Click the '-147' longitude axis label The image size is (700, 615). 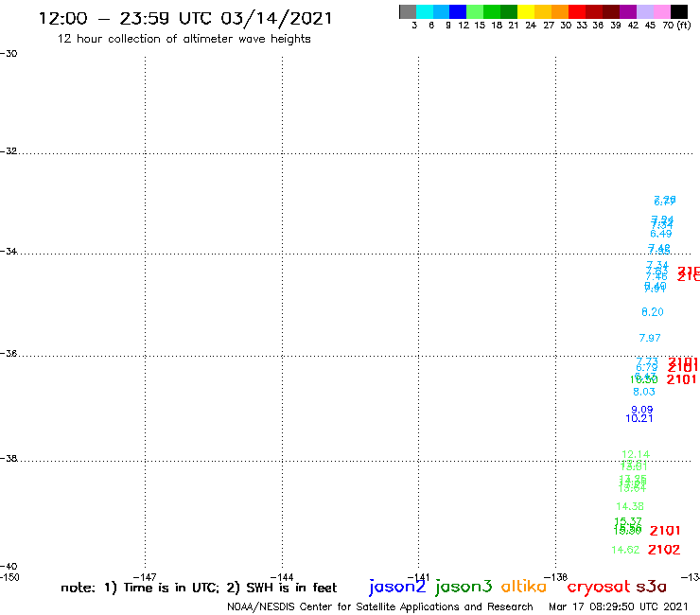coord(145,577)
